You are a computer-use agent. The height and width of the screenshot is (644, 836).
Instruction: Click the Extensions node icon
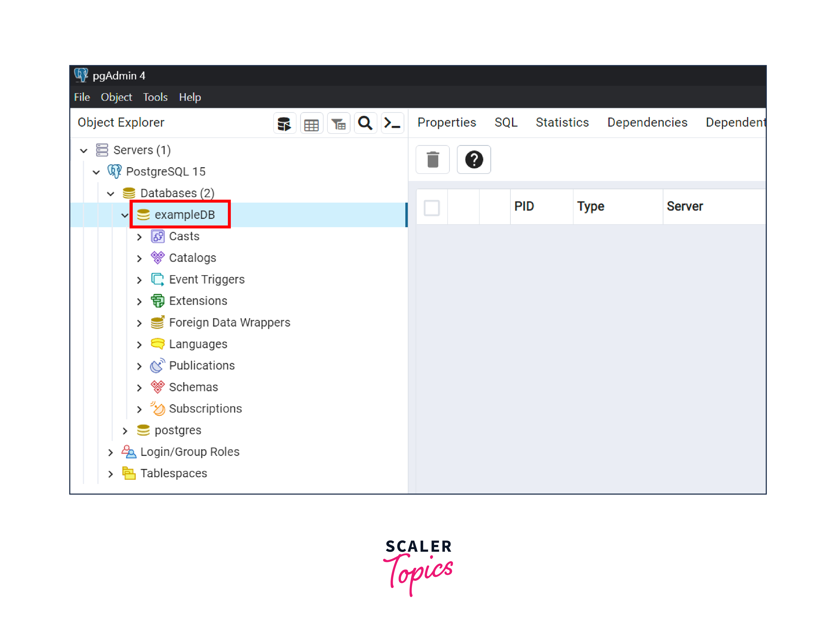157,301
